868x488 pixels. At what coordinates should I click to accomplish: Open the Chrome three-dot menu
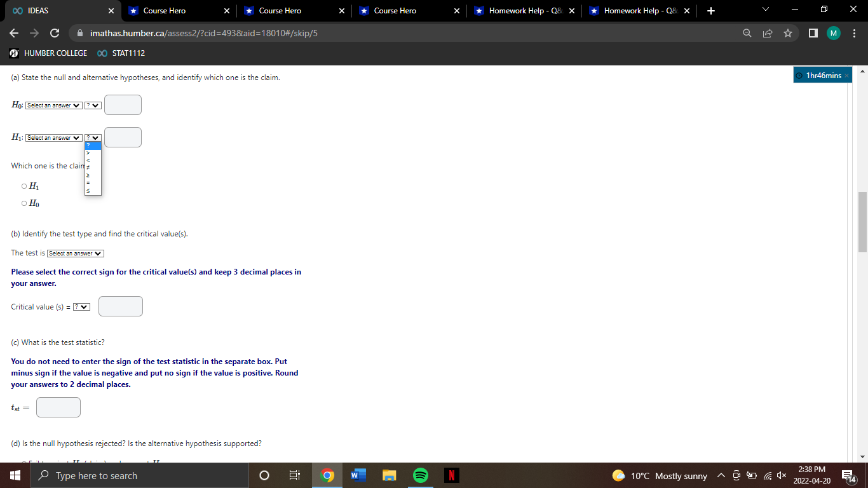855,33
